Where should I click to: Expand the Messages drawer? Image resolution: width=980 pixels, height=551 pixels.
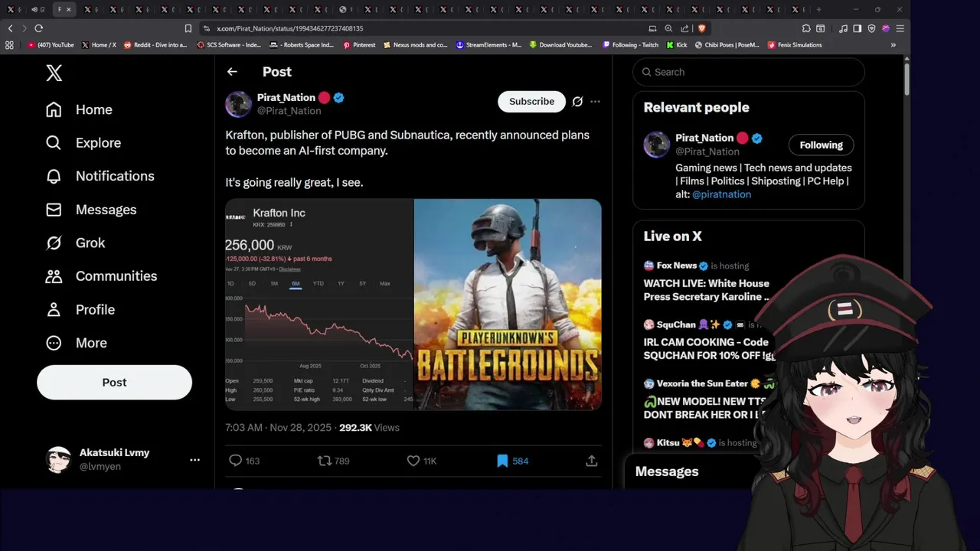point(667,471)
